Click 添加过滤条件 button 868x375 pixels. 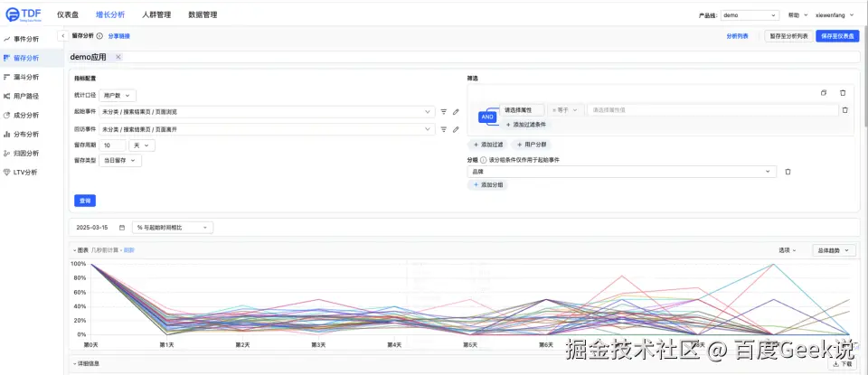click(526, 125)
